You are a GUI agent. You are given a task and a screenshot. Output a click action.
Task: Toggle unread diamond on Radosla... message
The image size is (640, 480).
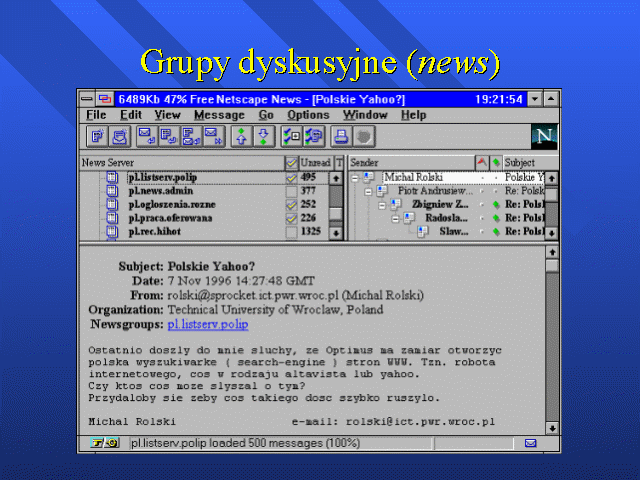click(496, 218)
